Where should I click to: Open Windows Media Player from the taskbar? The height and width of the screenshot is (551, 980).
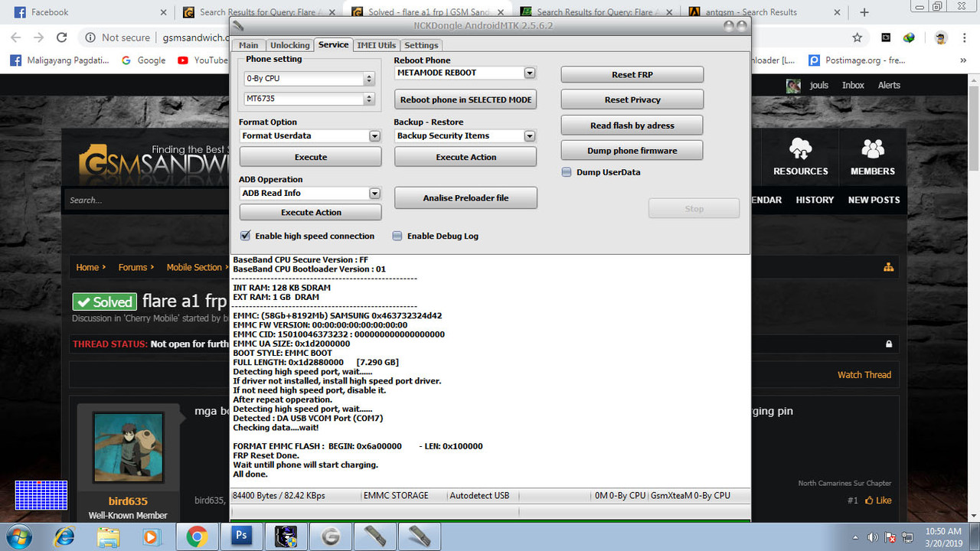pos(151,536)
